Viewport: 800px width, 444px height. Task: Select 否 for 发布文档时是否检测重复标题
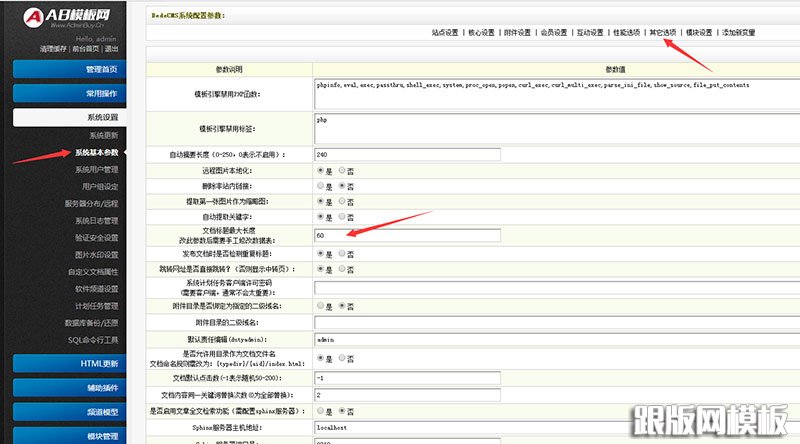coord(342,253)
